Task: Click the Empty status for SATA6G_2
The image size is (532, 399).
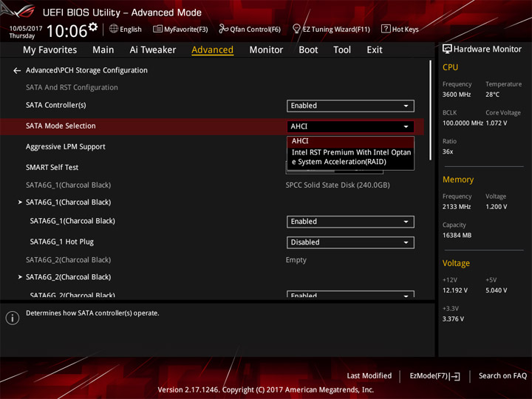Action: pyautogui.click(x=296, y=260)
